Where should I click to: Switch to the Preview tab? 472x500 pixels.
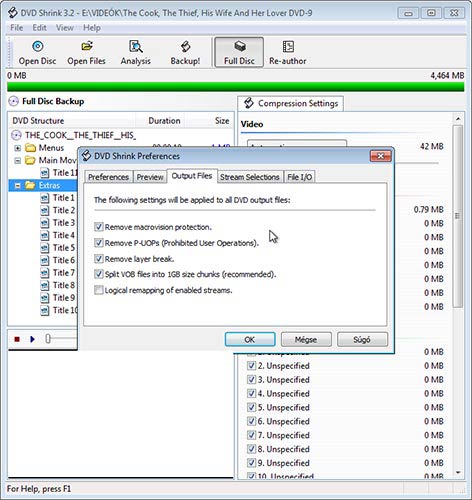pyautogui.click(x=150, y=177)
